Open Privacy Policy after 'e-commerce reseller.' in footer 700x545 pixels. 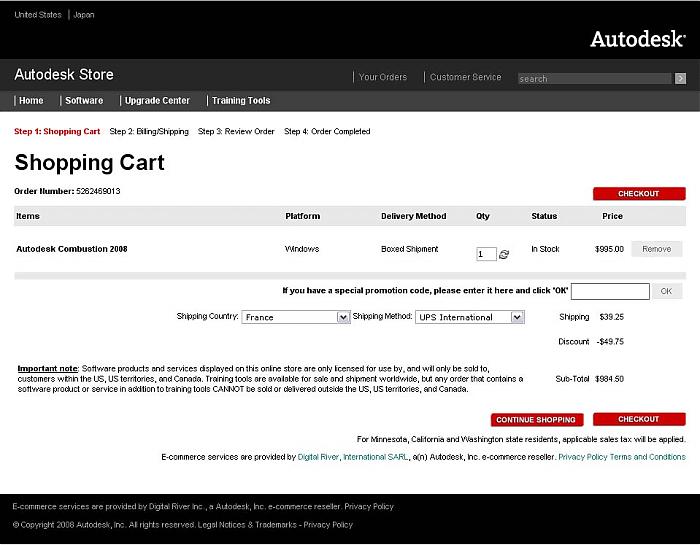(369, 507)
